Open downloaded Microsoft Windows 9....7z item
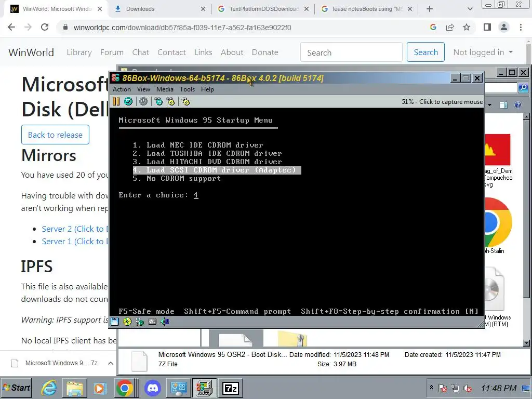The height and width of the screenshot is (399, 532). (55, 363)
